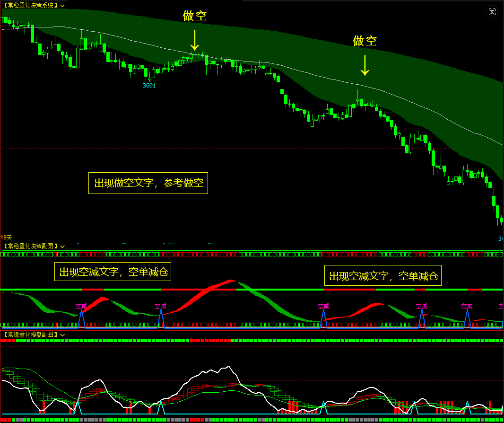Viewport: 504px width, 423px height.
Task: Click the leftmost pink 空减 signal marker
Action: 81,306
